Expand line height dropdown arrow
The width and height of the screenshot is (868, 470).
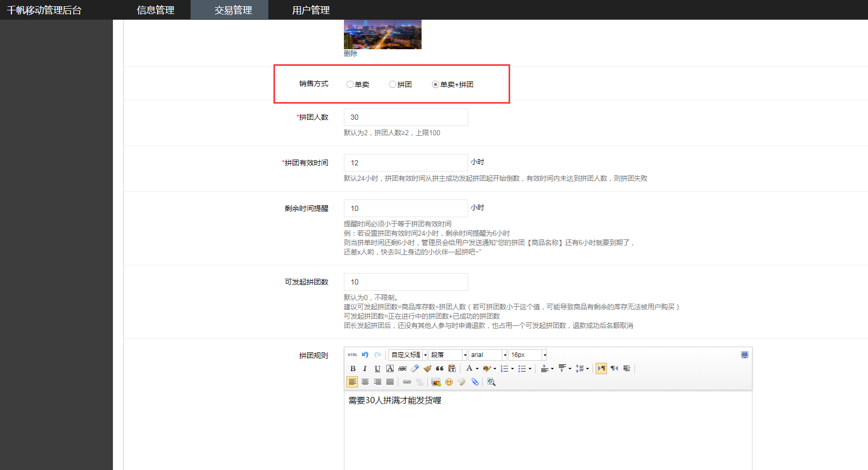(587, 369)
